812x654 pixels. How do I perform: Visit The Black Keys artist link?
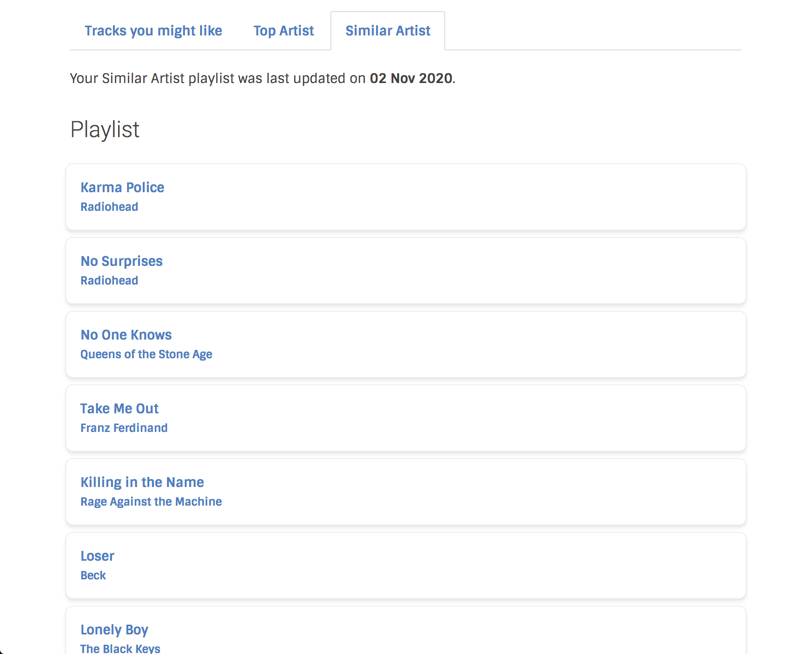click(x=120, y=648)
